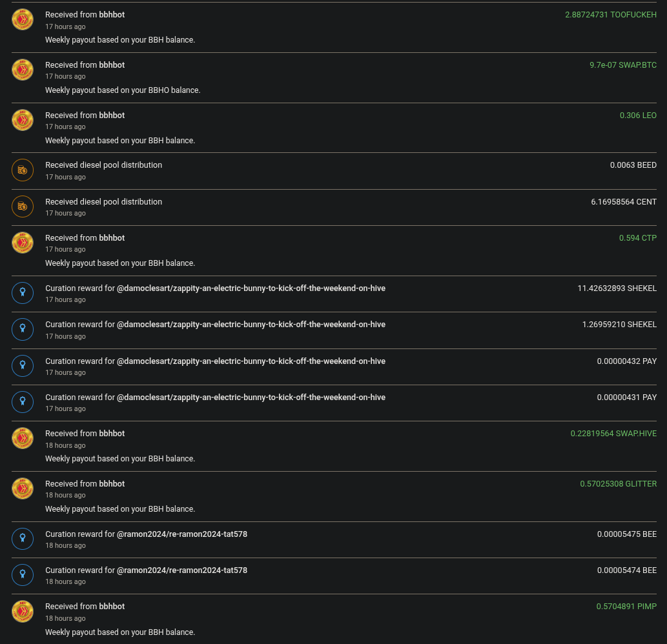Viewport: 667px width, 644px height.
Task: Open damoclesart post link for 0.00000431 PAY
Action: point(251,397)
